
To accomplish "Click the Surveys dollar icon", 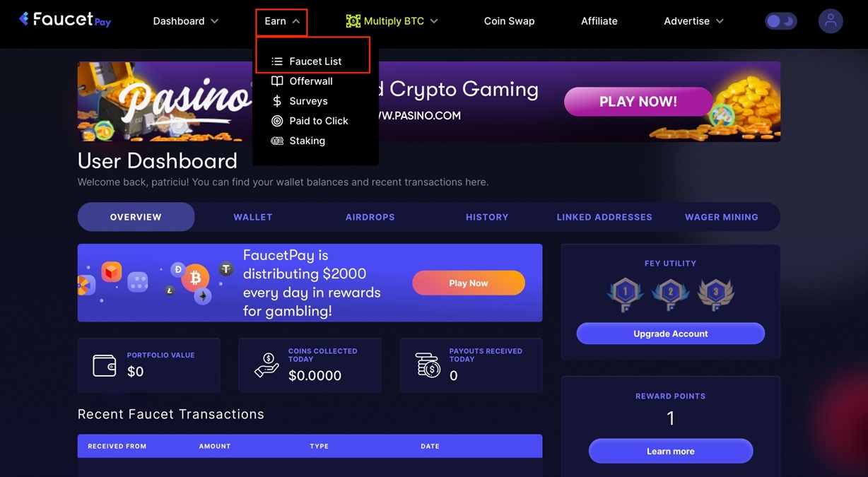I will tap(277, 101).
